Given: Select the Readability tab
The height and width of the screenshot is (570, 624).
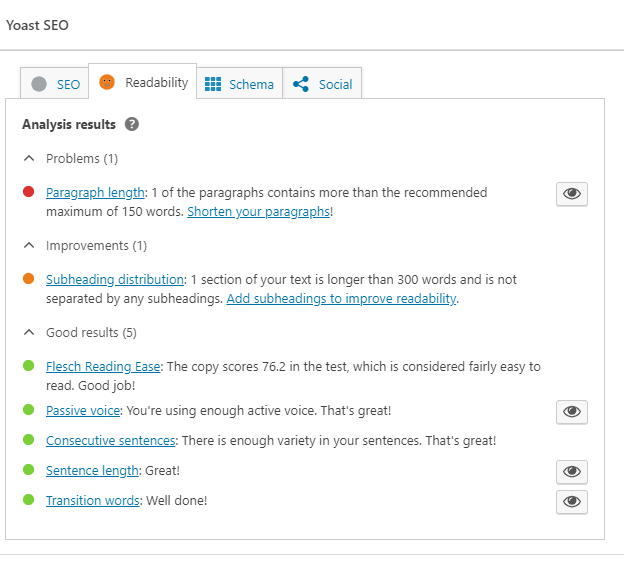Looking at the screenshot, I should 142,81.
